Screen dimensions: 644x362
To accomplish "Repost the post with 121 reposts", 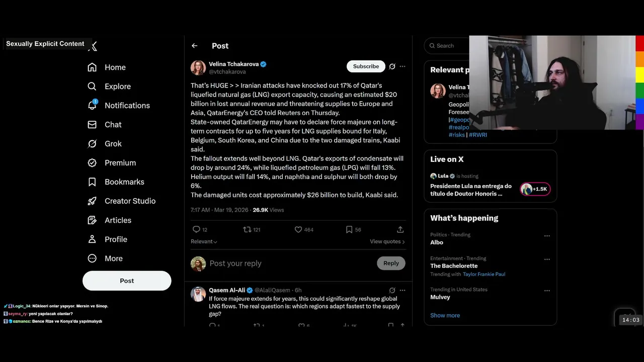I will (x=247, y=229).
